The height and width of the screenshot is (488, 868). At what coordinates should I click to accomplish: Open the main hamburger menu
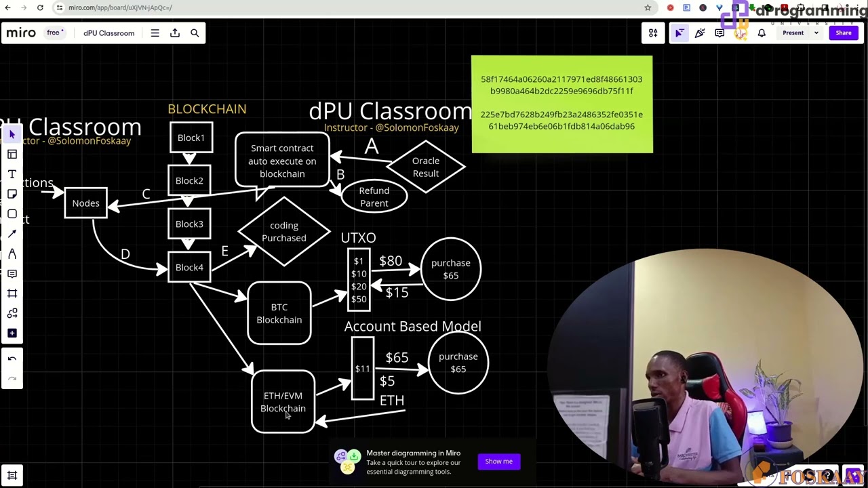[x=155, y=33]
